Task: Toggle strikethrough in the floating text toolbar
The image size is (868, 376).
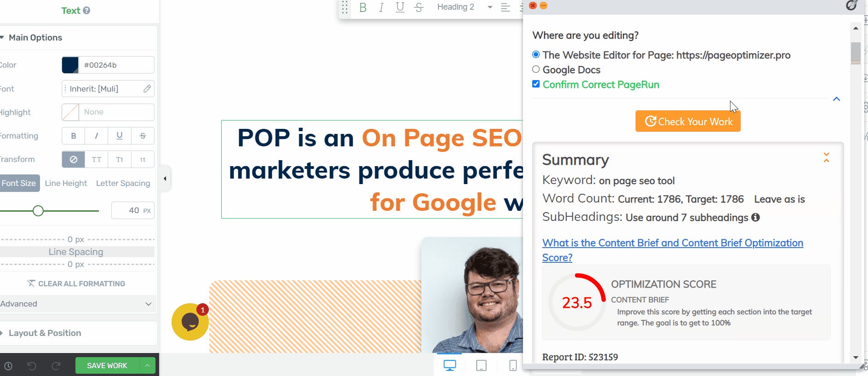Action: pyautogui.click(x=419, y=7)
